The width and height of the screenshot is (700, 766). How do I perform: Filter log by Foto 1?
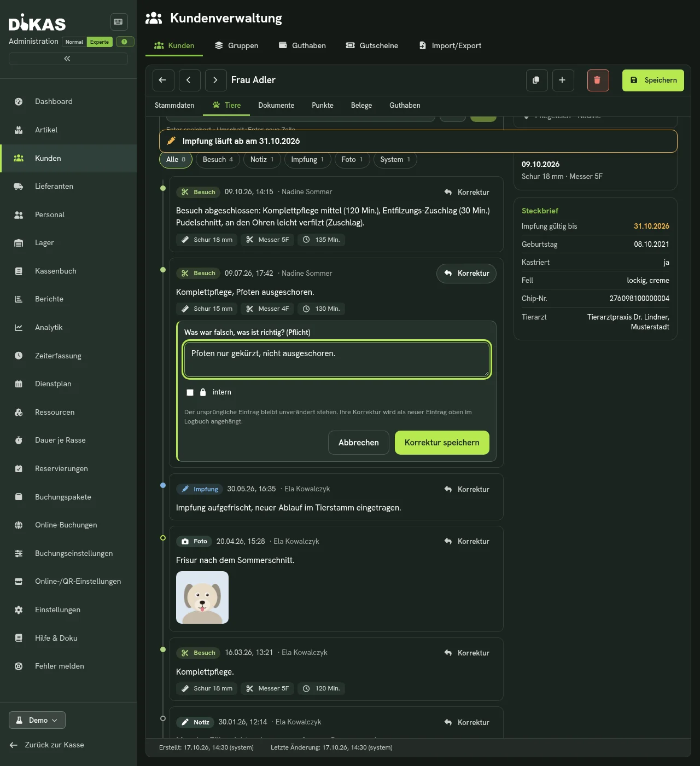(x=352, y=160)
